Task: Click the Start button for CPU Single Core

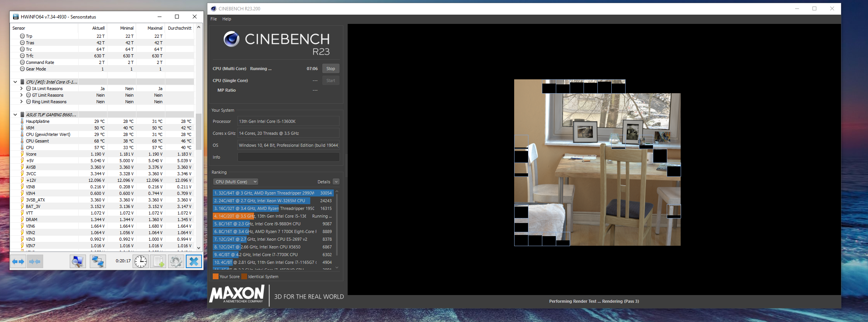Action: point(331,80)
